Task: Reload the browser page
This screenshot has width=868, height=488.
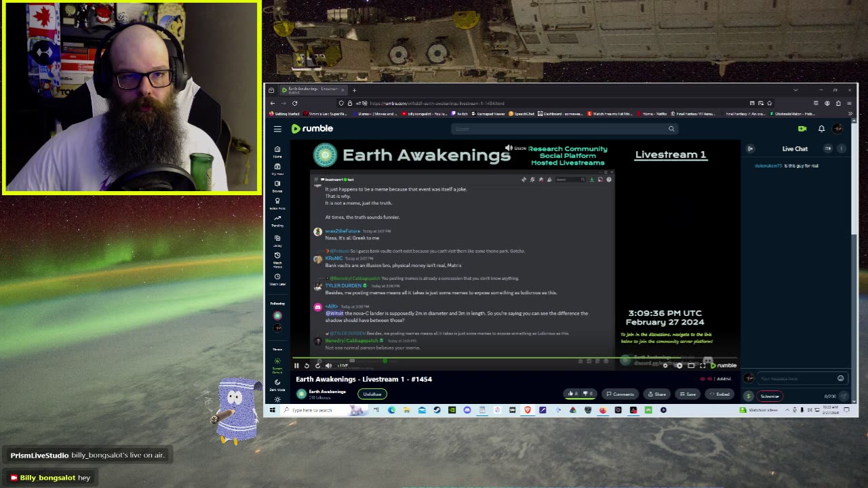Action: tap(295, 103)
